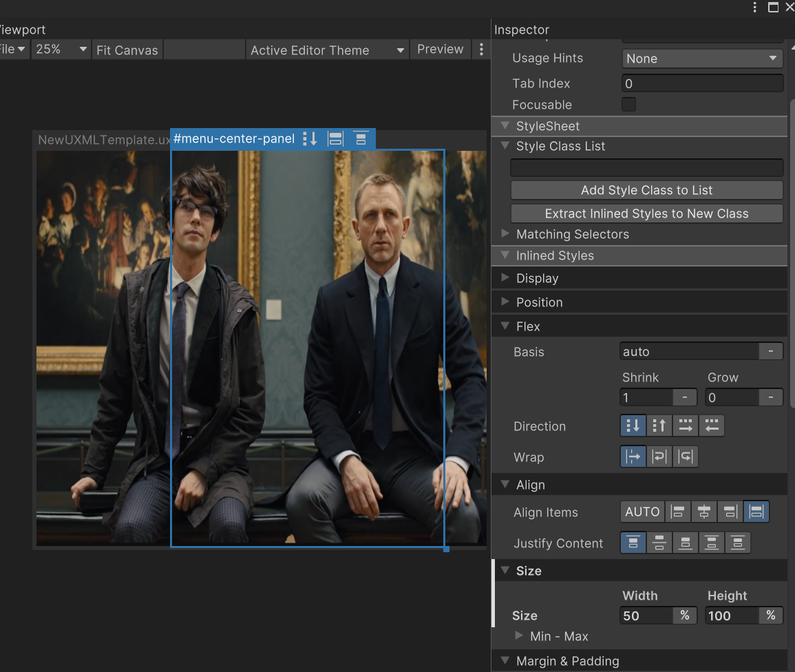Collapse the Flex section

pos(505,326)
